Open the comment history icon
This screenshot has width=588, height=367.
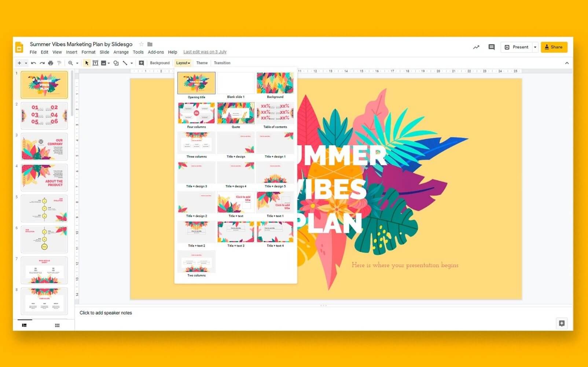coord(491,47)
